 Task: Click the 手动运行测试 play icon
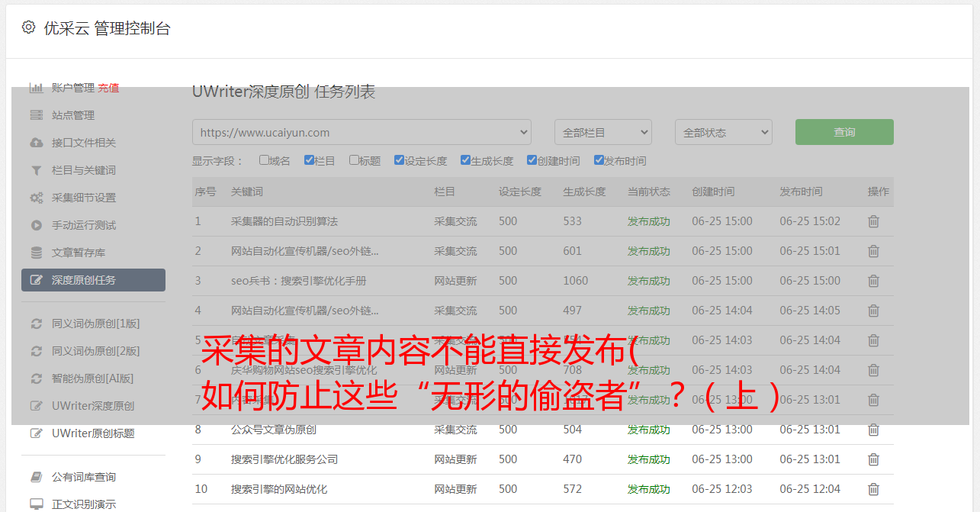click(36, 225)
